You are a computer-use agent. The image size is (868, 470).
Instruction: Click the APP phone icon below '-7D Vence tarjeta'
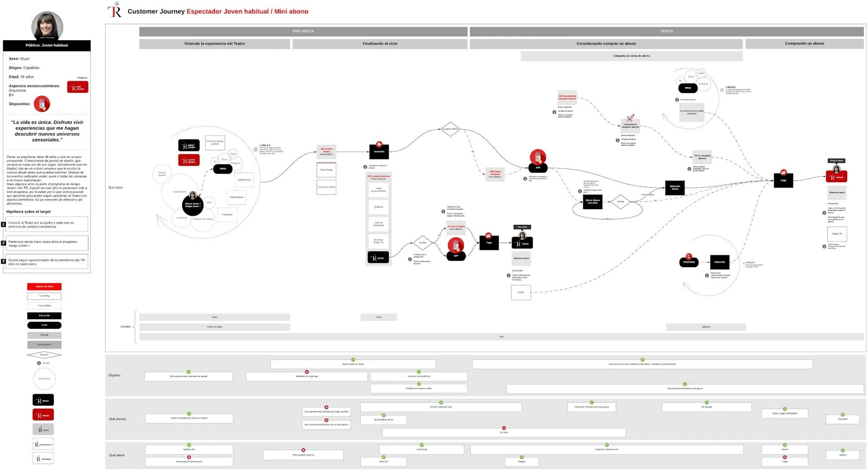click(456, 246)
